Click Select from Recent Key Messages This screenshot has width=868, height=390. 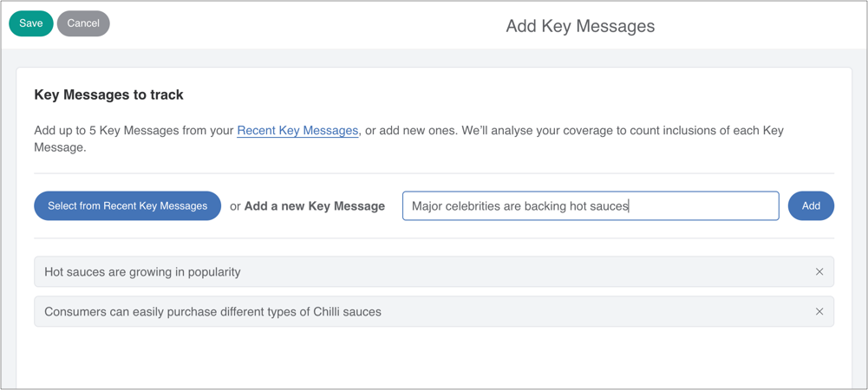tap(127, 206)
